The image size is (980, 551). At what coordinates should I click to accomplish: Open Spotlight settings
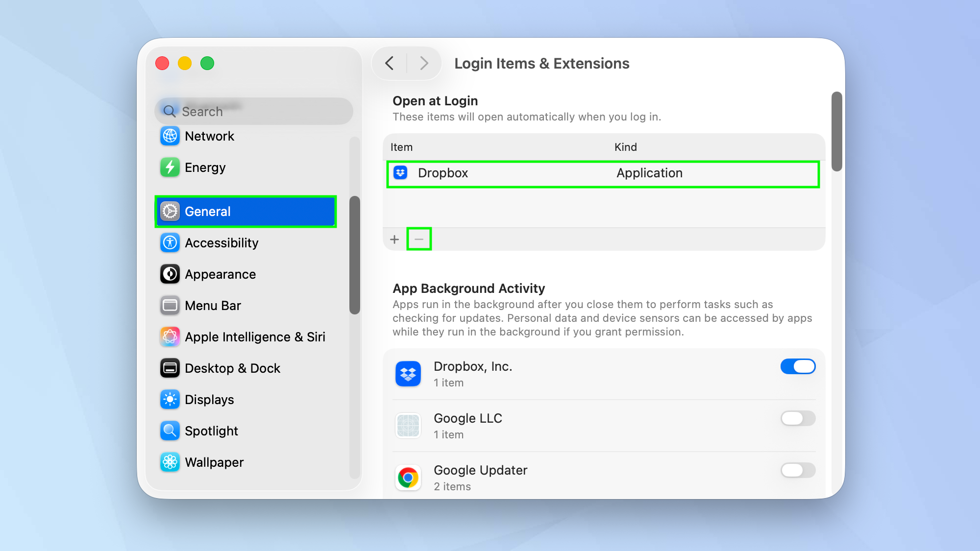[211, 431]
